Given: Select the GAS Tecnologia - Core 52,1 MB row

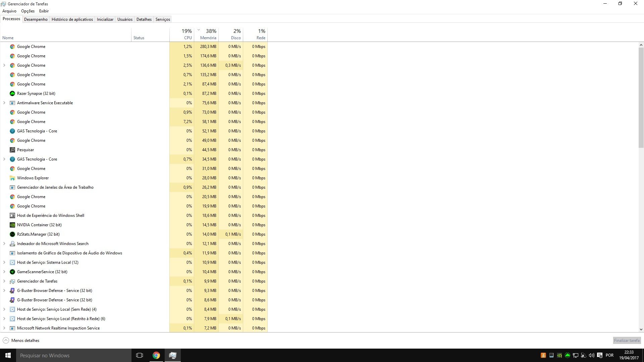Looking at the screenshot, I should (134, 131).
